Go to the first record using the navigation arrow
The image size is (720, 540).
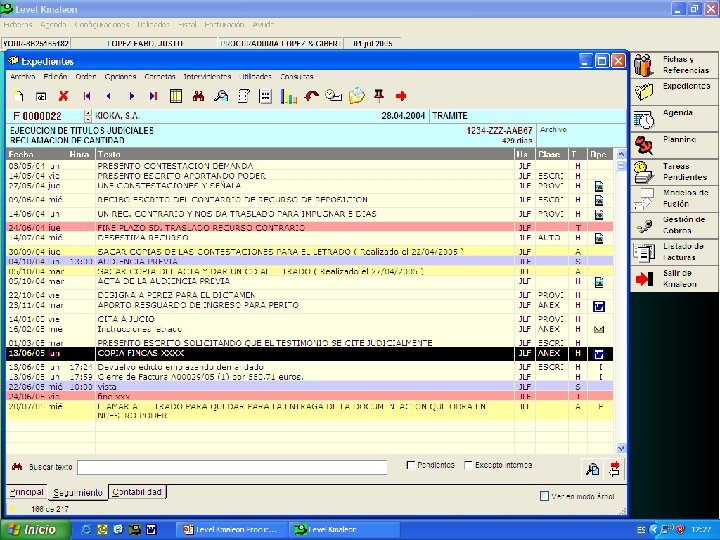pyautogui.click(x=87, y=97)
